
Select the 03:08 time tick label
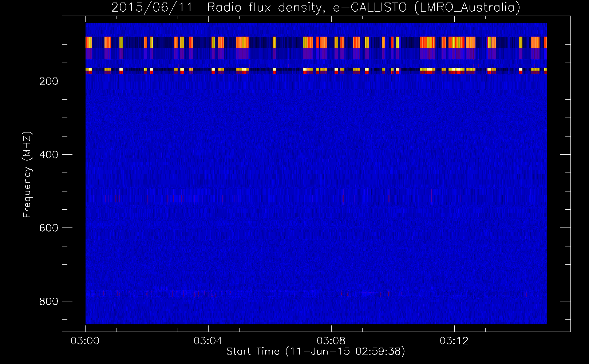pos(331,341)
